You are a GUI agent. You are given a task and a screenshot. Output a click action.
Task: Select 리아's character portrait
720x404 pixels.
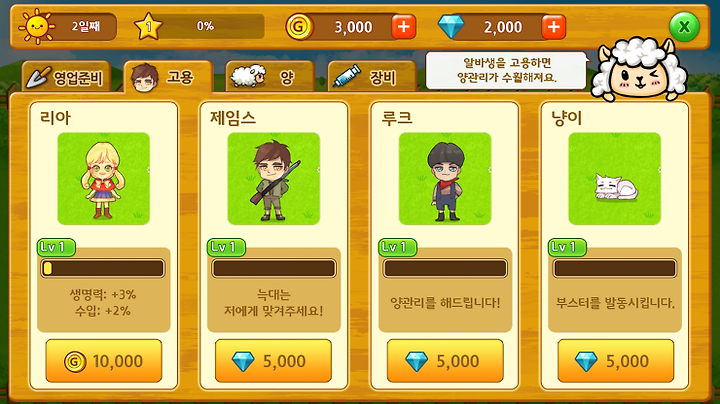click(x=103, y=179)
